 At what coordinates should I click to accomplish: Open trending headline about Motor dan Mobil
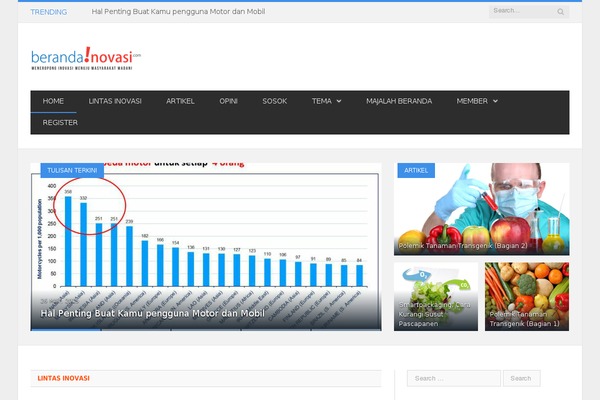[x=178, y=12]
